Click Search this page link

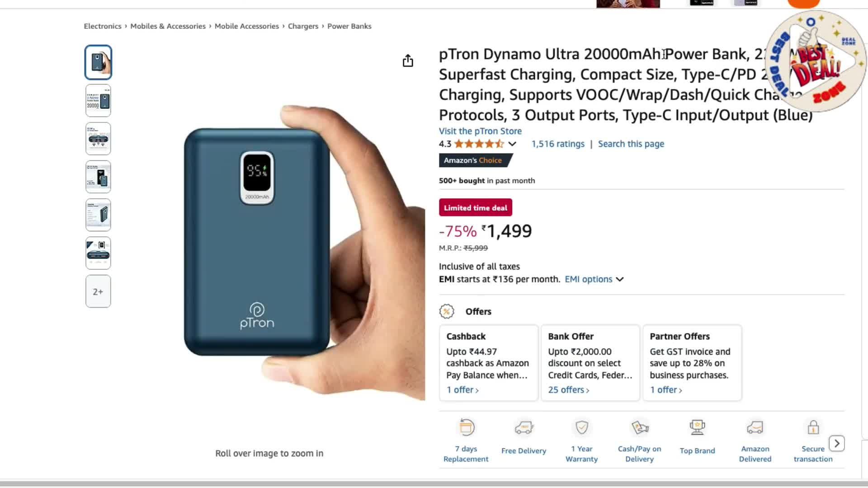[631, 144]
